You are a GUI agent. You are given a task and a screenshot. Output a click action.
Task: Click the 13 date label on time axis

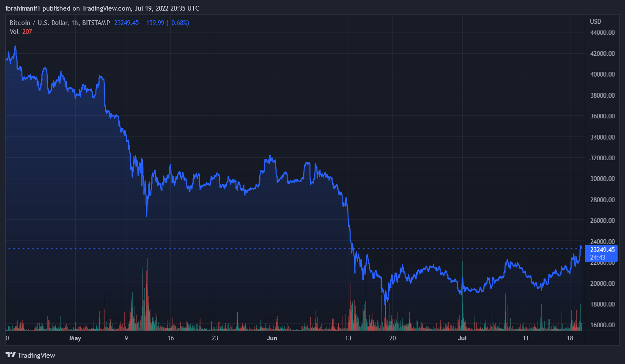(348, 338)
